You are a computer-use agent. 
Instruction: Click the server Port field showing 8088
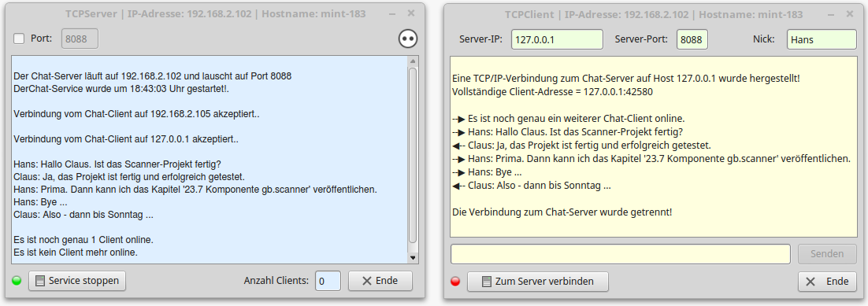point(80,39)
